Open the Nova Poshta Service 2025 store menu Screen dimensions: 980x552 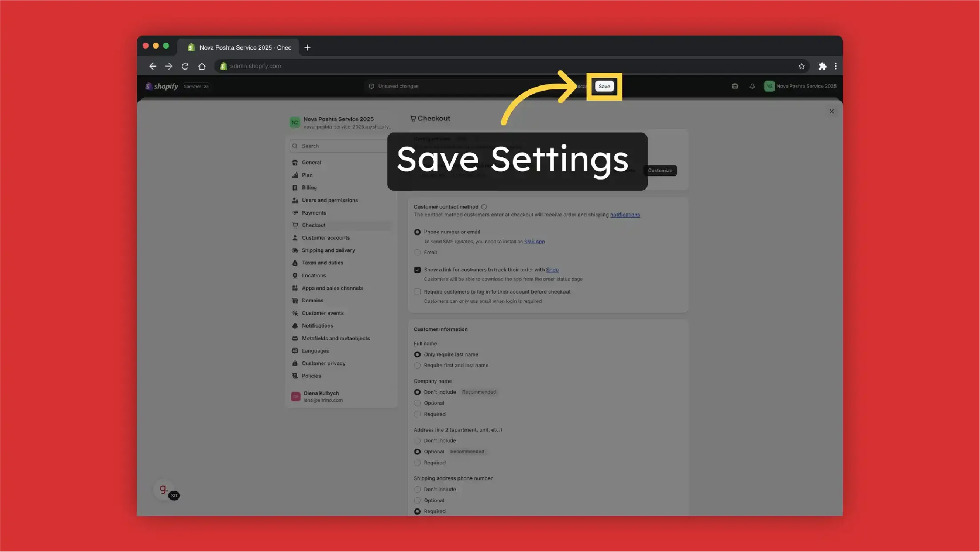click(800, 86)
